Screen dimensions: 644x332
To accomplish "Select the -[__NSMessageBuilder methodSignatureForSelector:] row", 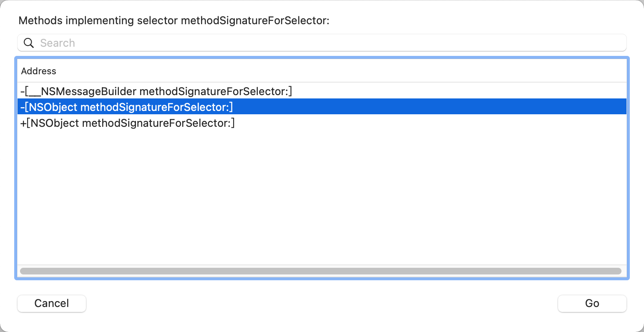I will coord(156,91).
